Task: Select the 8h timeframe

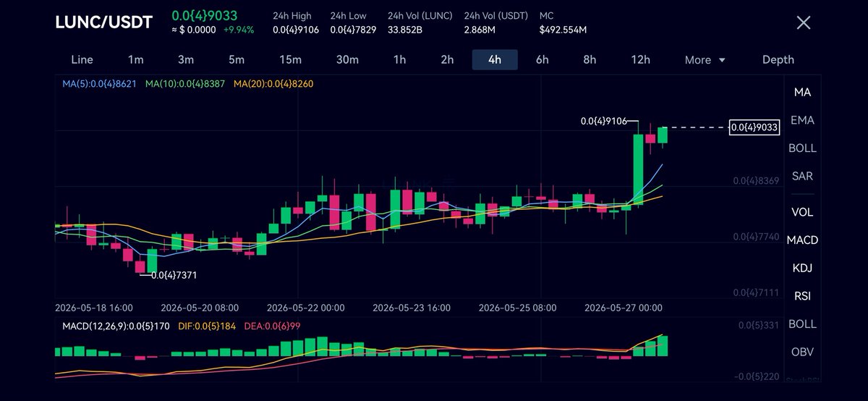Action: [590, 60]
